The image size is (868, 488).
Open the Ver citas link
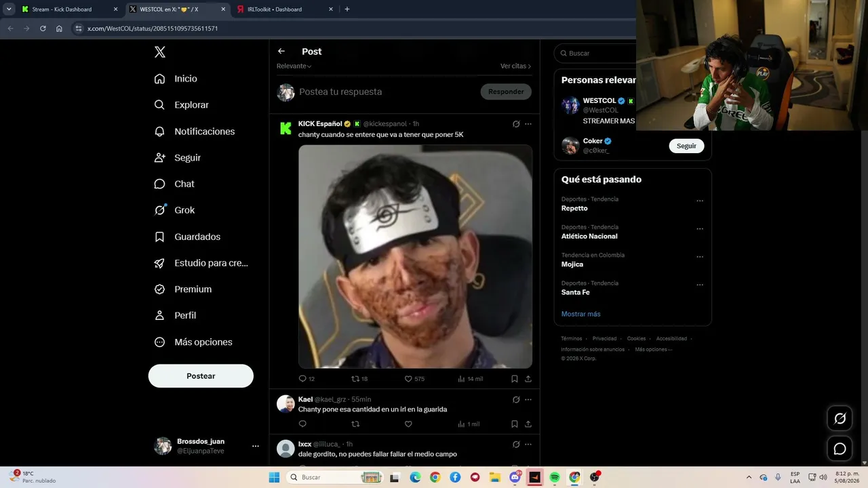(x=515, y=66)
